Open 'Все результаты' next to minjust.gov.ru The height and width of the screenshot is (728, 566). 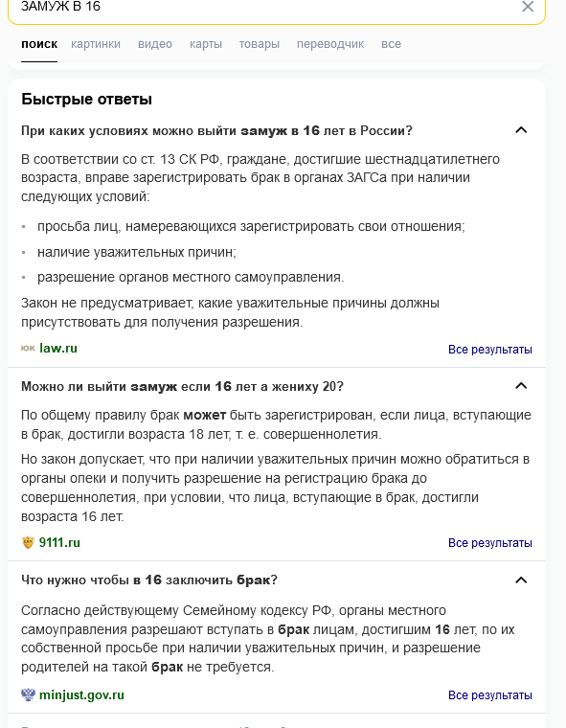click(x=489, y=695)
